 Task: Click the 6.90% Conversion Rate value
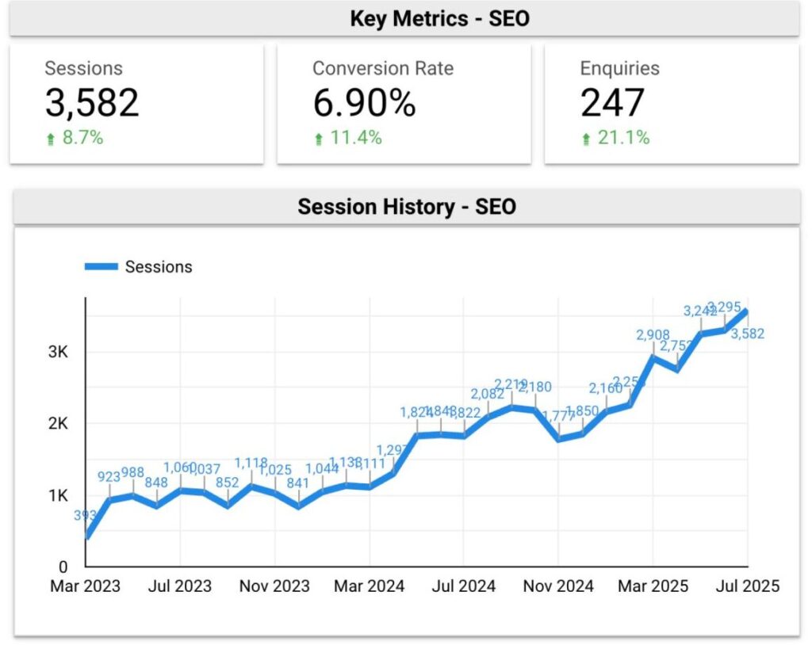coord(364,103)
